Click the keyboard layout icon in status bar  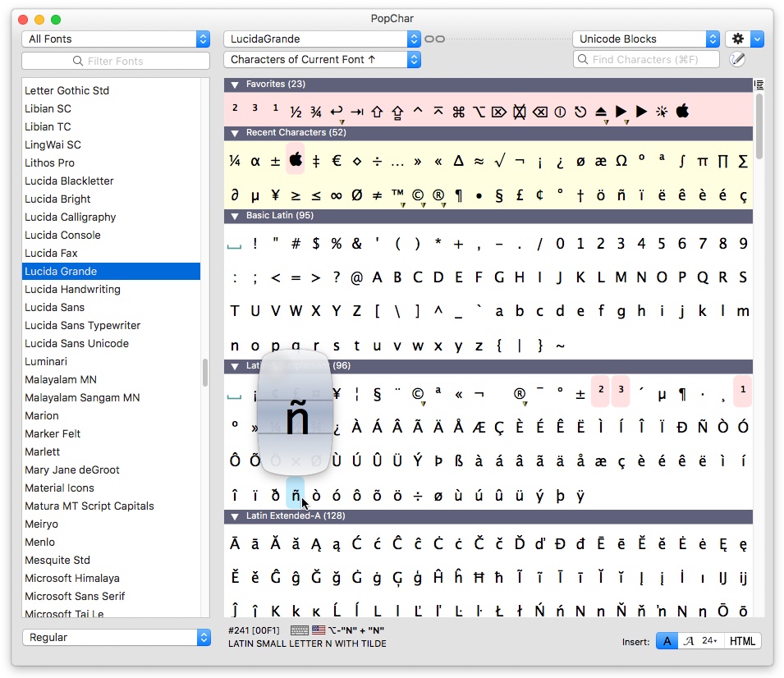click(x=300, y=630)
